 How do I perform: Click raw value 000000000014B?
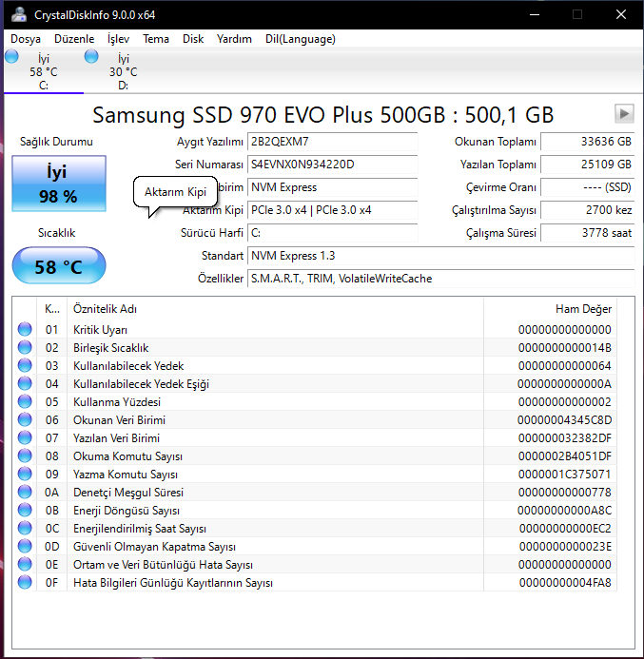564,348
